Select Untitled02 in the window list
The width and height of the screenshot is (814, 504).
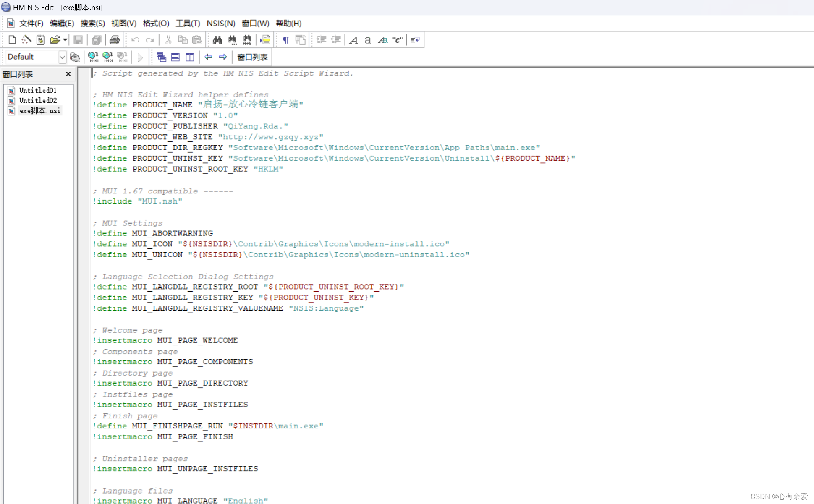pyautogui.click(x=38, y=100)
